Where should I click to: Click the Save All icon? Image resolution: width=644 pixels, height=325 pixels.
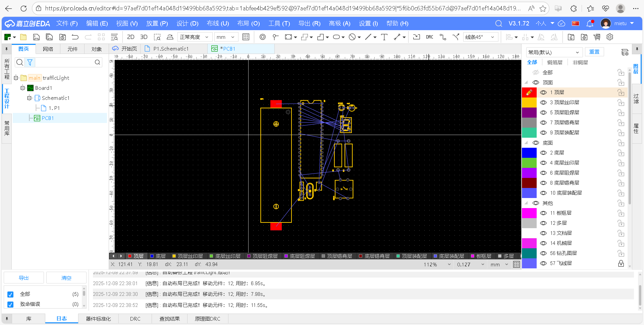(x=49, y=37)
